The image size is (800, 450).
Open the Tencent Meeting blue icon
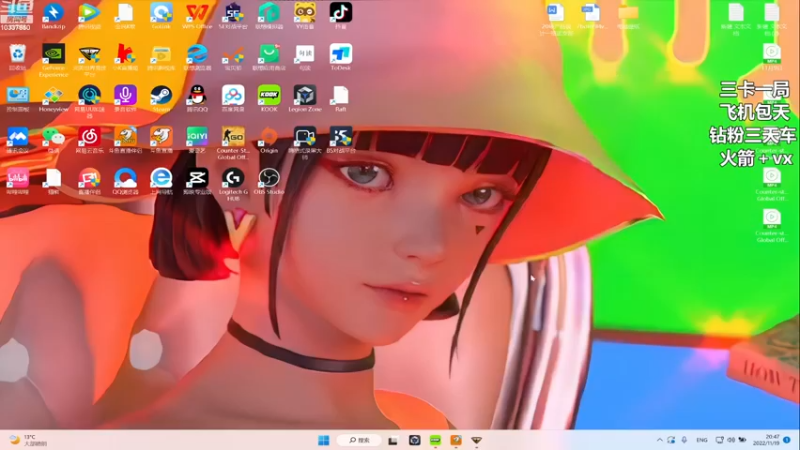coord(17,140)
